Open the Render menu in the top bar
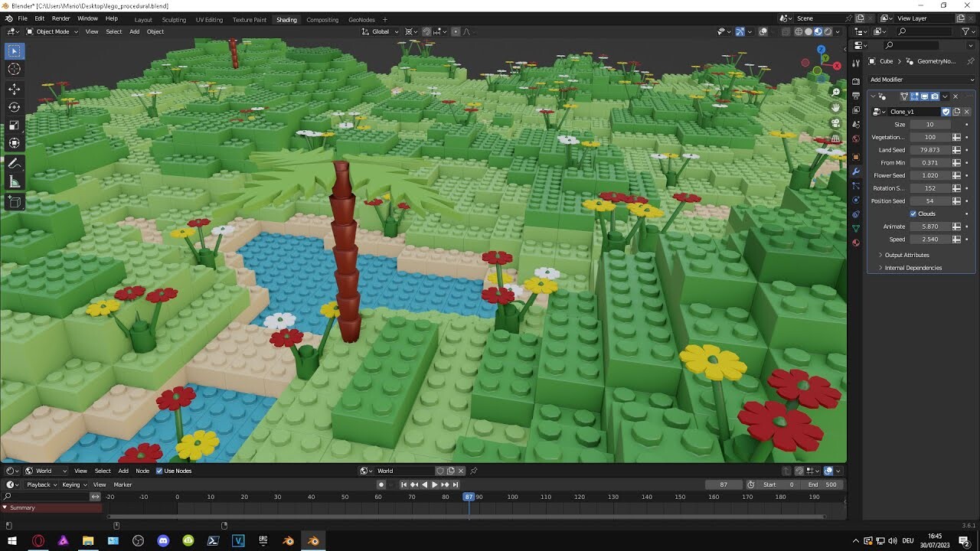The width and height of the screenshot is (980, 551). coord(60,18)
